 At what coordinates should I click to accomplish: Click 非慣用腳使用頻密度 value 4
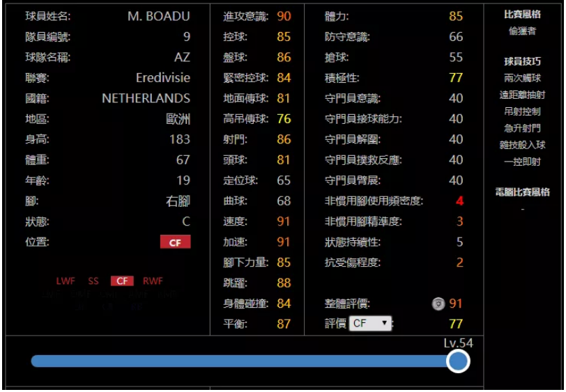(459, 201)
